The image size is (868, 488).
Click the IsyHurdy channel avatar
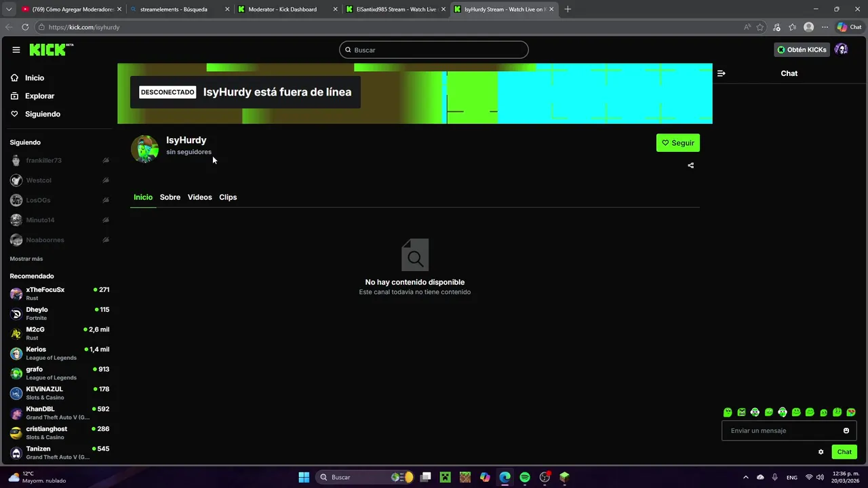click(x=144, y=149)
